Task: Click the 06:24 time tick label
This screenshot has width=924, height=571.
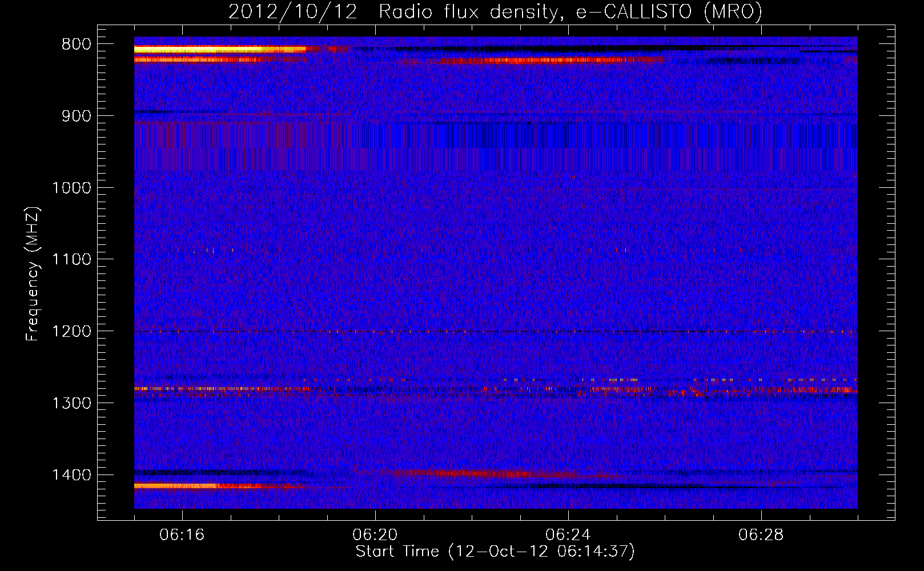Action: 568,534
